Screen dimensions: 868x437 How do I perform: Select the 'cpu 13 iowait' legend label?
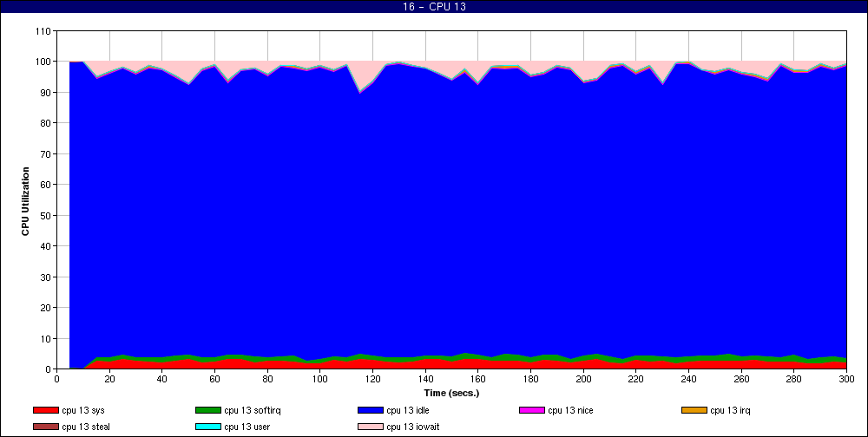413,427
